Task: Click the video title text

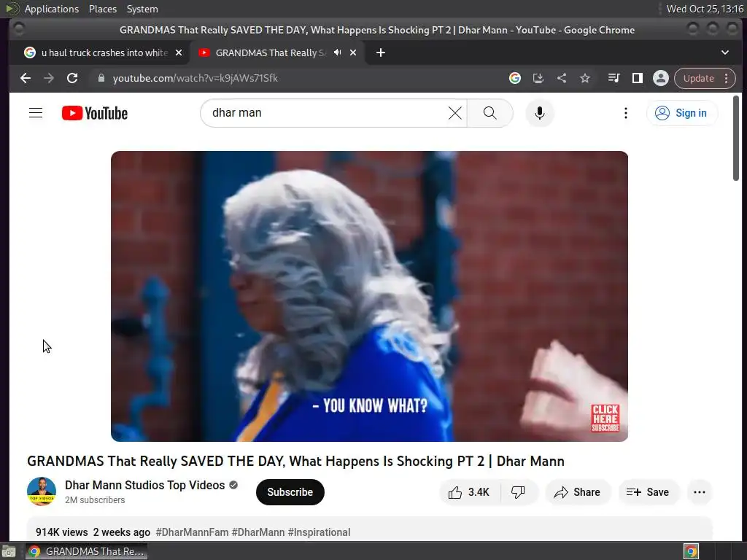Action: coord(295,461)
